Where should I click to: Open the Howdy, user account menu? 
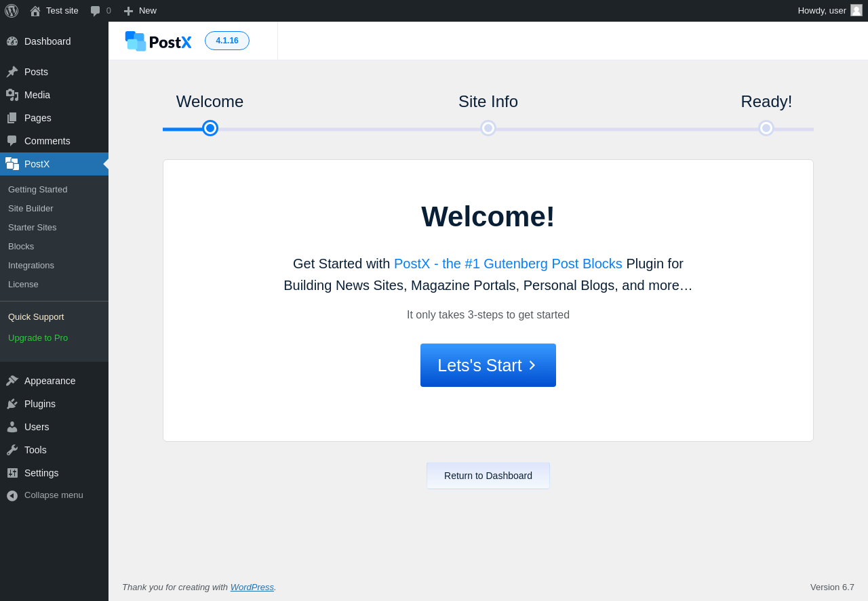(830, 11)
